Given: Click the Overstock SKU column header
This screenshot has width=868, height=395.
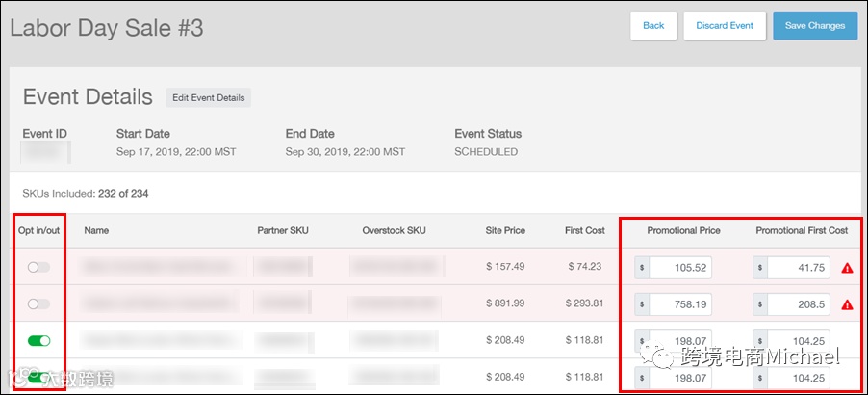Looking at the screenshot, I should tap(394, 231).
